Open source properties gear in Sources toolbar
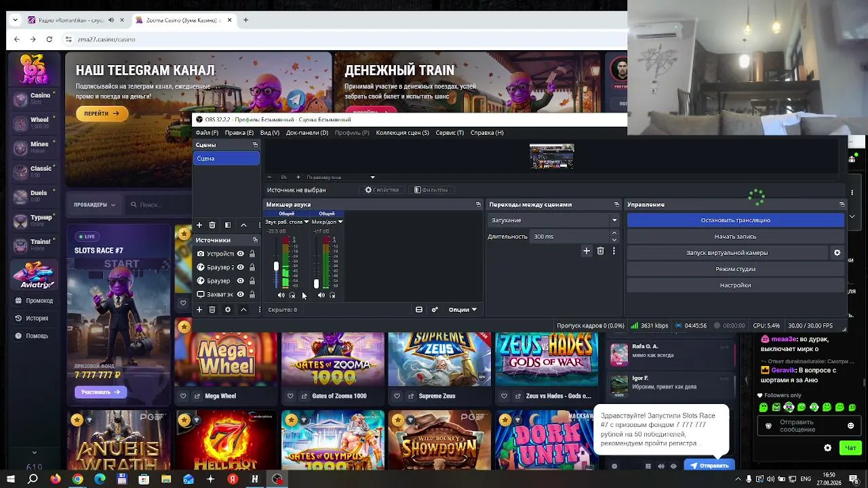Viewport: 868px width, 488px height. pos(228,310)
